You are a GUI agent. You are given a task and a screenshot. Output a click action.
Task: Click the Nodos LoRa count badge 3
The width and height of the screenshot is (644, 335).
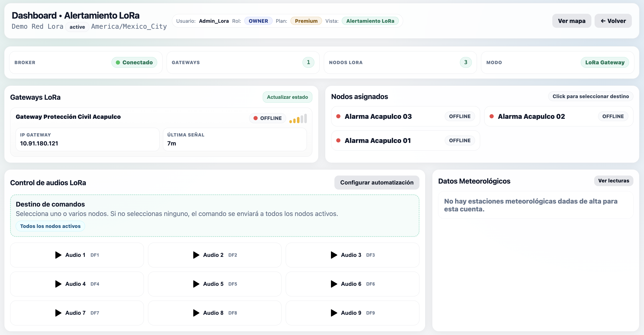coord(465,62)
